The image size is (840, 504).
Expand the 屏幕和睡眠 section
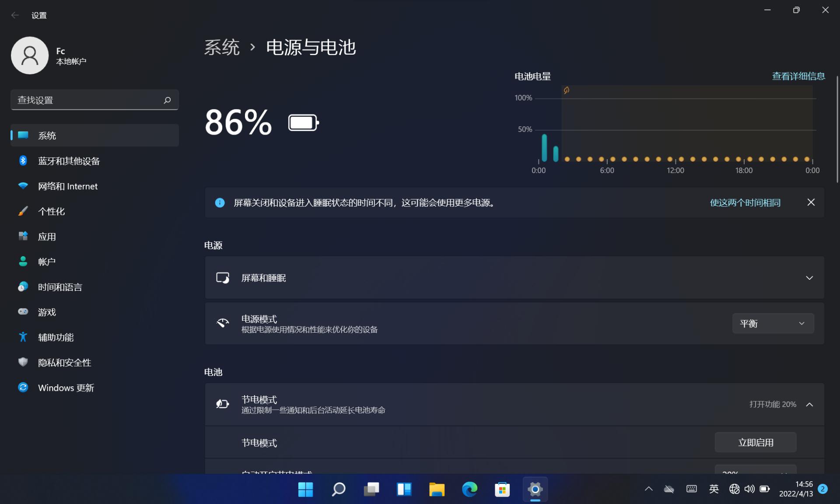coord(810,278)
